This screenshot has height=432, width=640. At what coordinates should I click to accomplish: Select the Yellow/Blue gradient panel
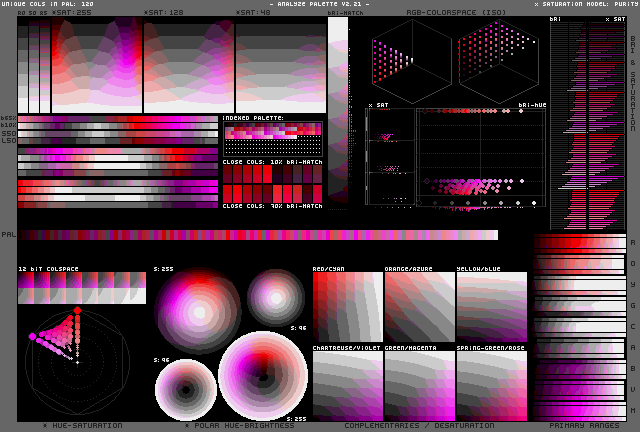pos(491,308)
